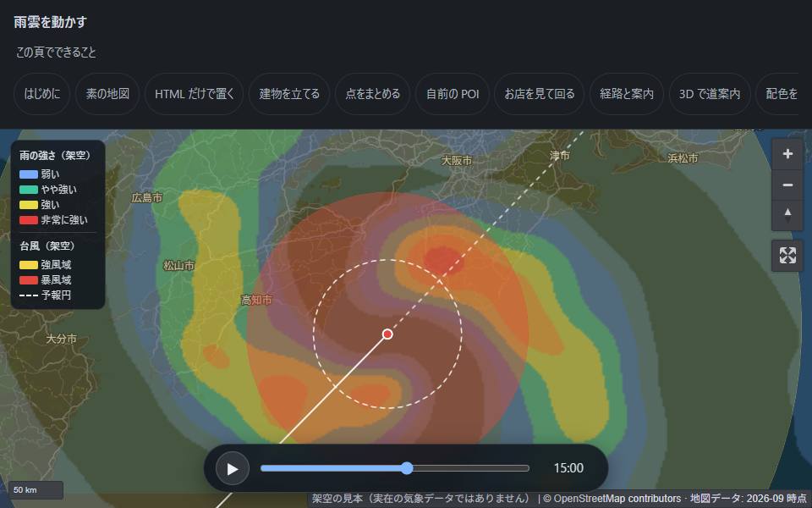Click the 台風(架空) legend title
This screenshot has height=508, width=812.
coord(47,246)
